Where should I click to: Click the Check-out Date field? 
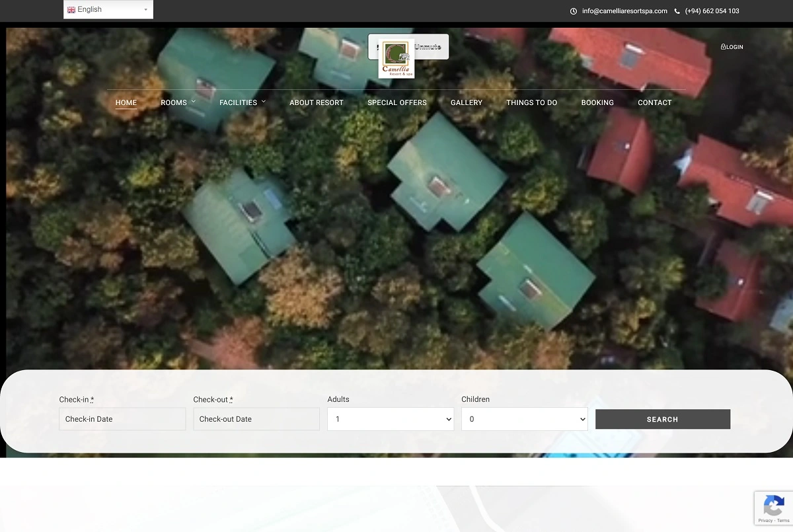click(x=256, y=419)
